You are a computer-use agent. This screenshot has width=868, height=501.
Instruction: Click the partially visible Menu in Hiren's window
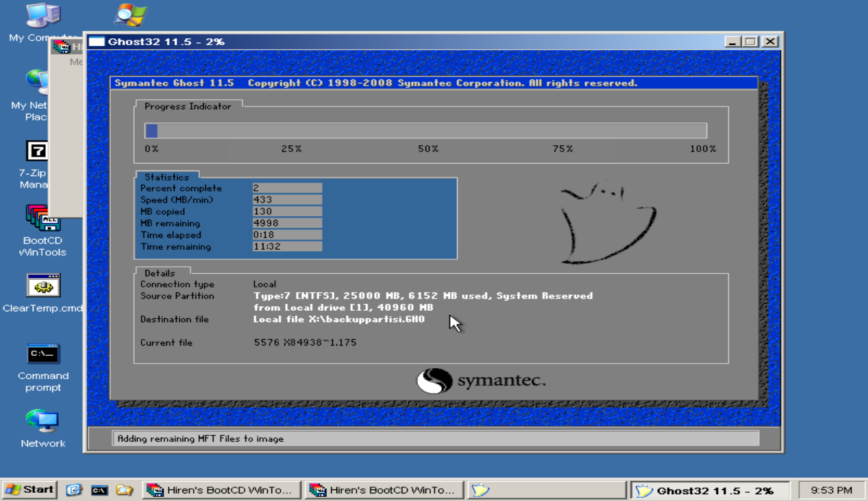[77, 61]
